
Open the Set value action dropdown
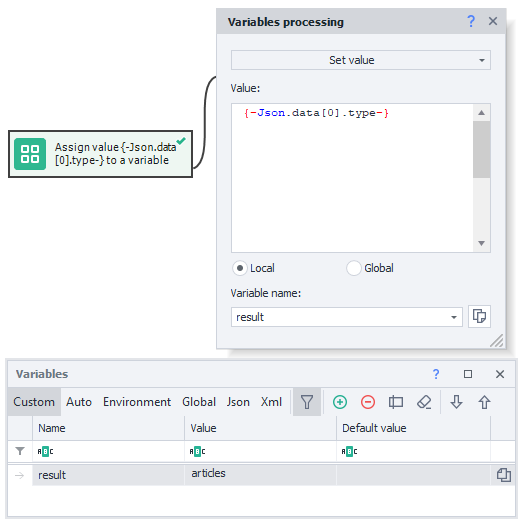tap(361, 60)
